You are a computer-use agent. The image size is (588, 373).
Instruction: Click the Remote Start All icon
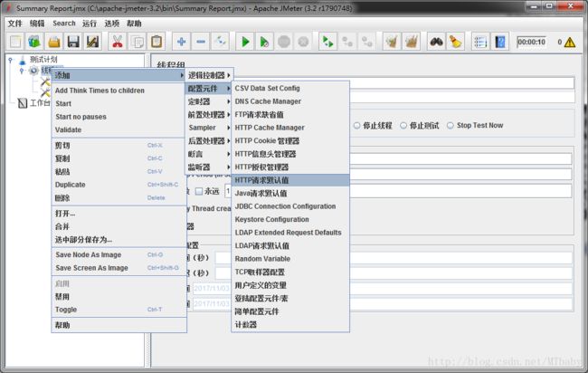pos(327,42)
